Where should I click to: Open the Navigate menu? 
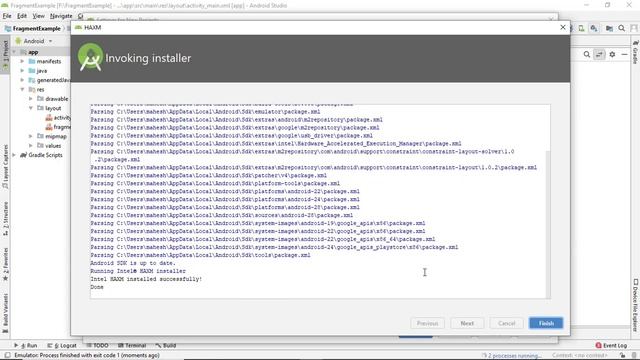pos(61,16)
